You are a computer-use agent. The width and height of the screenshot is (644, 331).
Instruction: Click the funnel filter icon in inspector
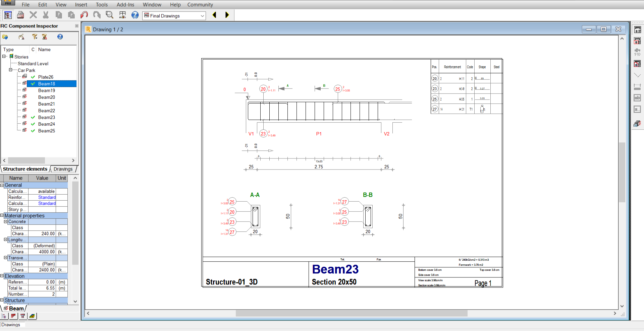pyautogui.click(x=35, y=37)
